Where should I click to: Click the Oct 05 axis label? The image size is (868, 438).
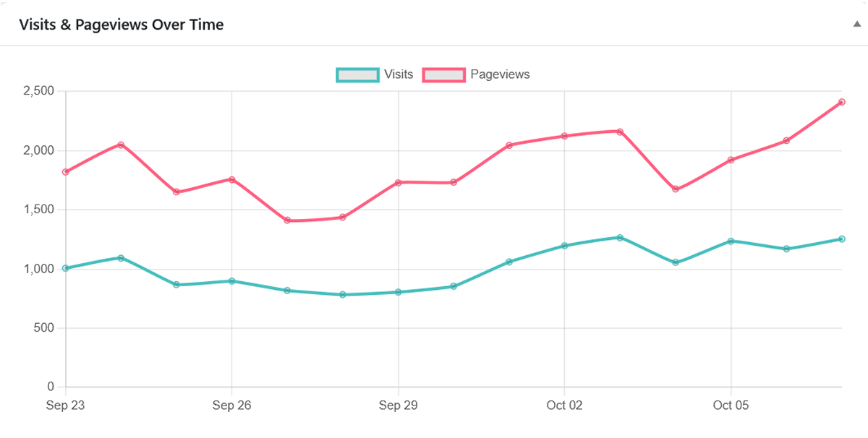coord(731,405)
